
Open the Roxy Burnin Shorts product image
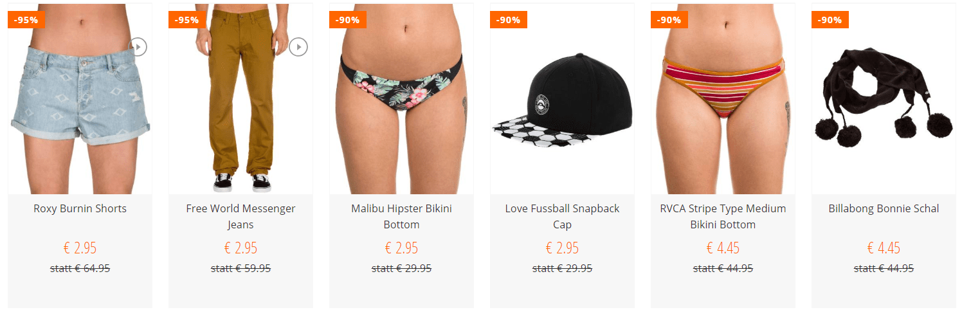pyautogui.click(x=80, y=98)
